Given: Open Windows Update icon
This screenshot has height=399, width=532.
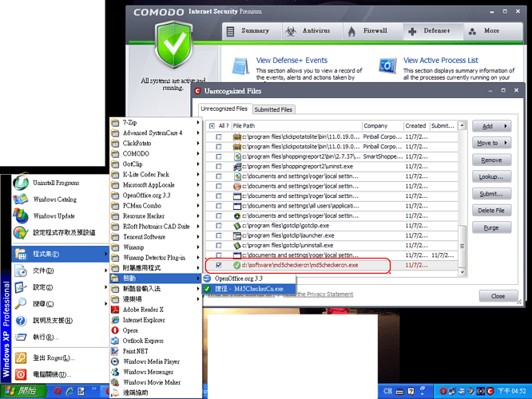Looking at the screenshot, I should pos(21,216).
